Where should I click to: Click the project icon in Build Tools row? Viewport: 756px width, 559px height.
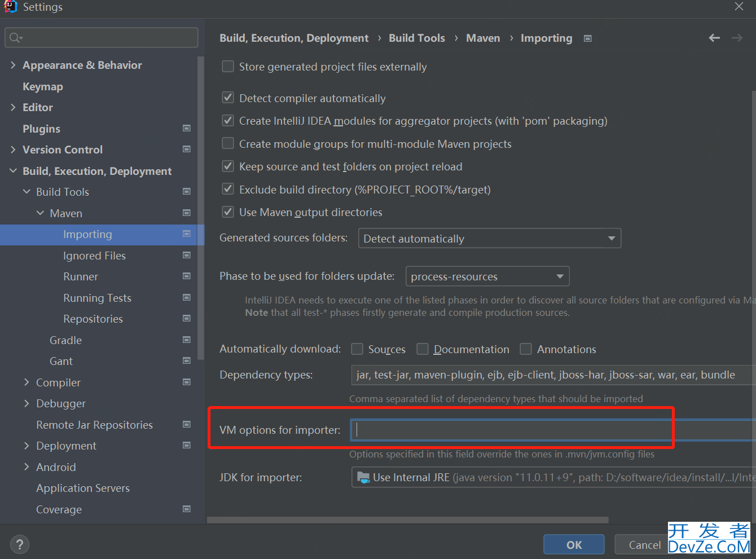coord(187,191)
